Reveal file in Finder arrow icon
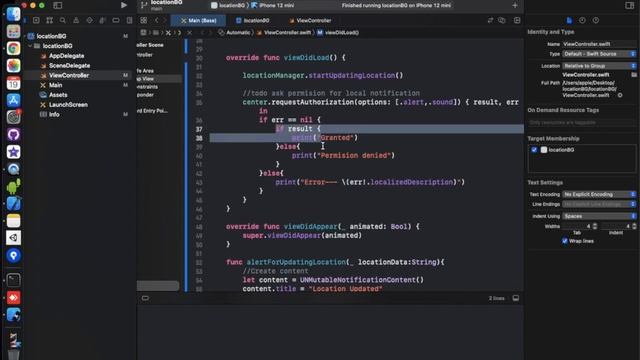Screen dimensions: 640x360 [620, 95]
